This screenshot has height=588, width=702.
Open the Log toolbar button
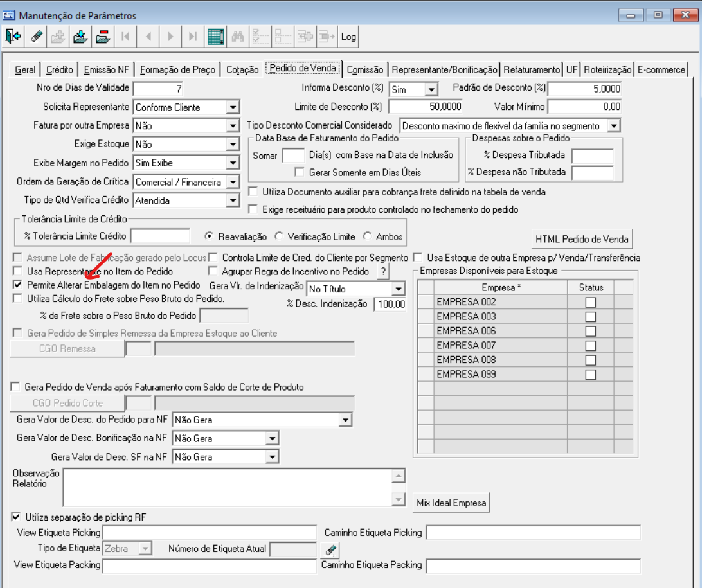pos(348,37)
